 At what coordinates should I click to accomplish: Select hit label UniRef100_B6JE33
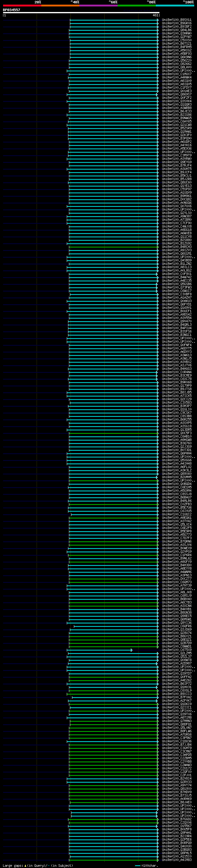tap(176, 111)
